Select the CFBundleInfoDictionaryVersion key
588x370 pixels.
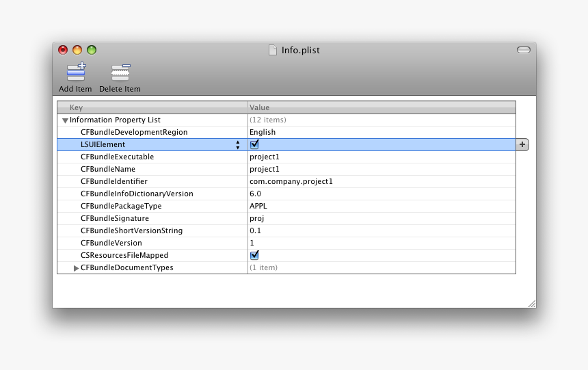137,194
